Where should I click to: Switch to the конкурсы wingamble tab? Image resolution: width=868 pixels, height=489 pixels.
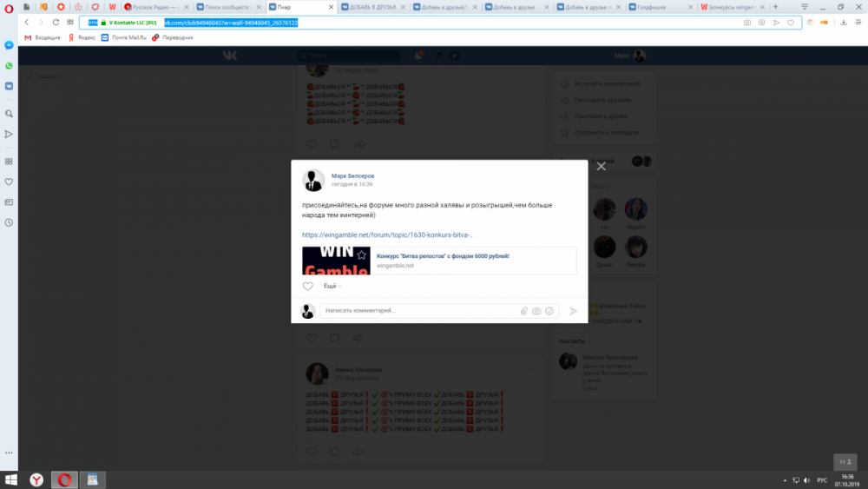[x=733, y=7]
